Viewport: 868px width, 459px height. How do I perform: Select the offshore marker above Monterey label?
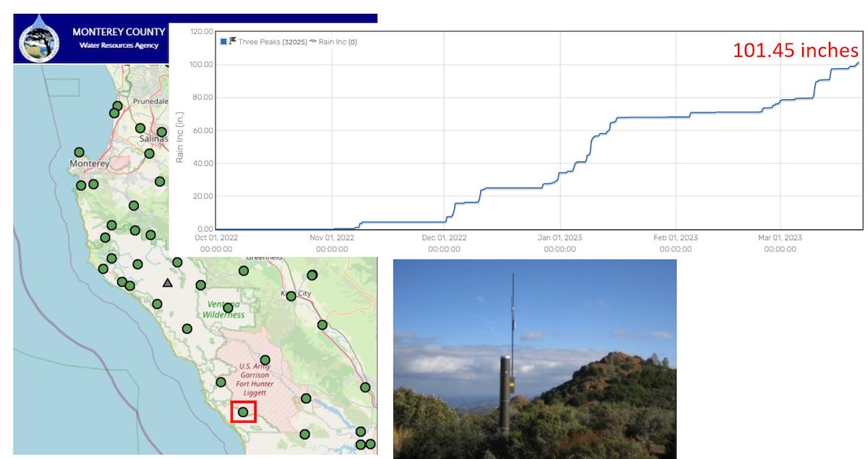[79, 152]
